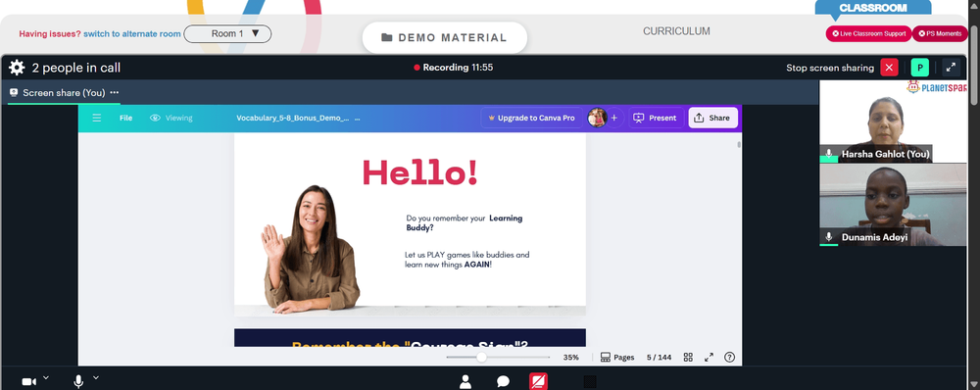Open Canva hamburger menu
Viewport: 980px width, 390px height.
pyautogui.click(x=96, y=118)
